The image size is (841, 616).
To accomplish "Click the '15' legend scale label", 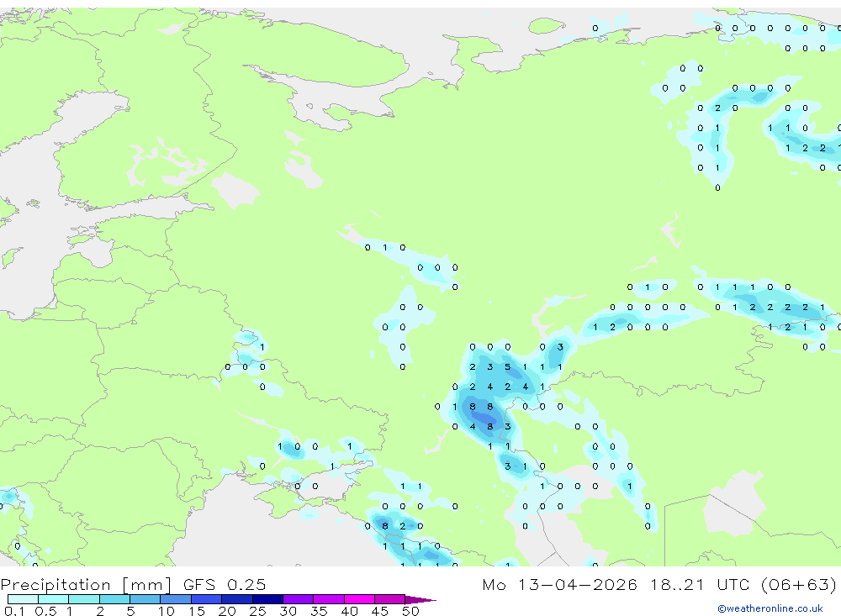I will 196,611.
